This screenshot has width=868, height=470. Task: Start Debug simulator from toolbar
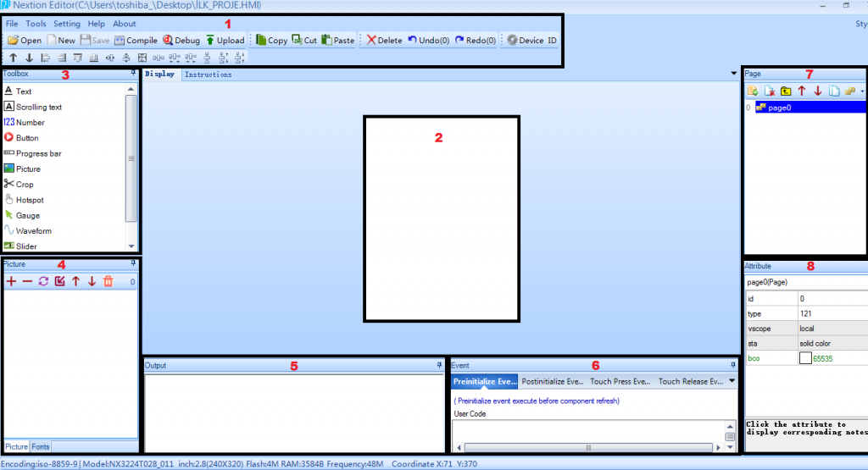181,40
